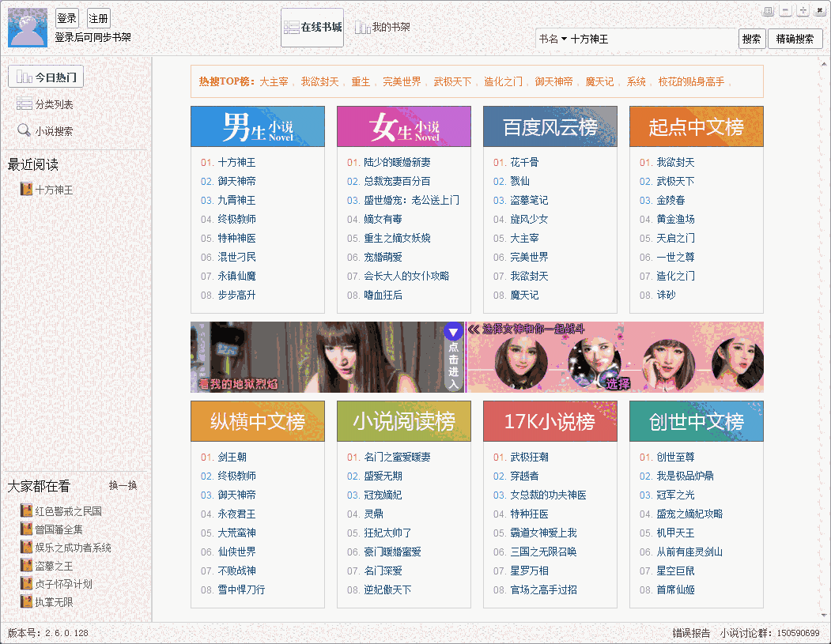Image resolution: width=831 pixels, height=644 pixels.
Task: Click the 登录 login button
Action: click(x=67, y=19)
